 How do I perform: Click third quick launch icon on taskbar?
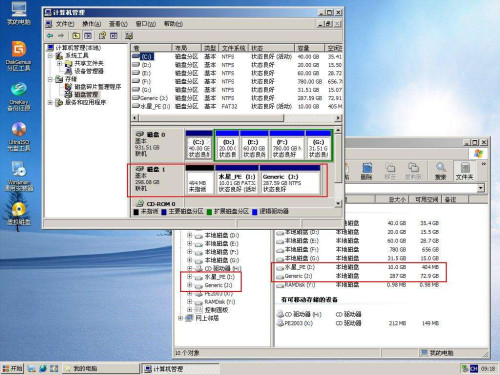(x=54, y=368)
